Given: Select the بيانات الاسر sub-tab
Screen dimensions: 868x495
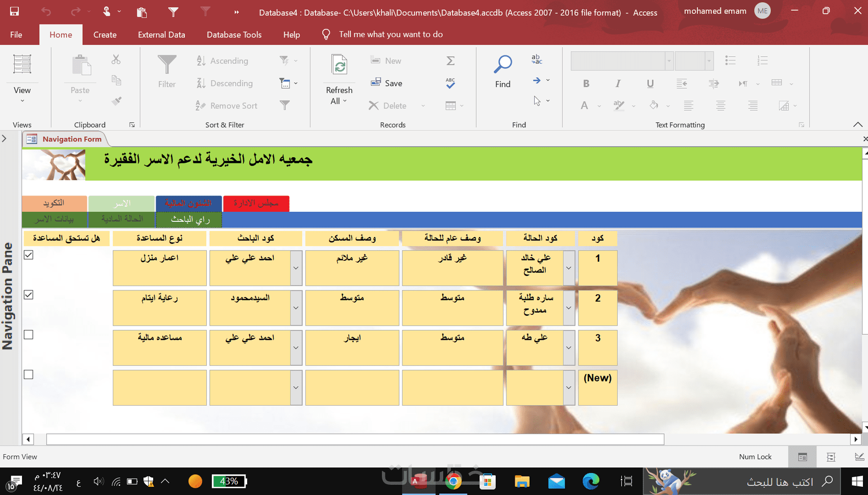Looking at the screenshot, I should pyautogui.click(x=55, y=219).
